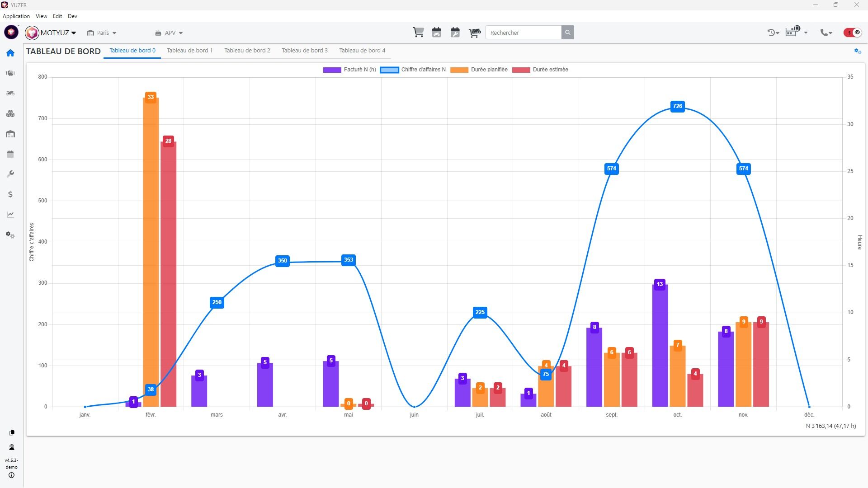Expand the Paris location dropdown
Image resolution: width=868 pixels, height=488 pixels.
coord(102,33)
